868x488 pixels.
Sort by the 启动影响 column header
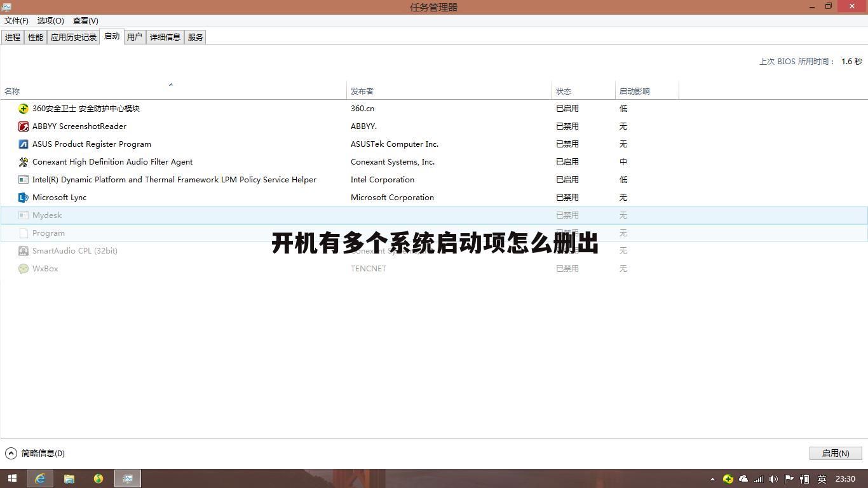pos(647,90)
